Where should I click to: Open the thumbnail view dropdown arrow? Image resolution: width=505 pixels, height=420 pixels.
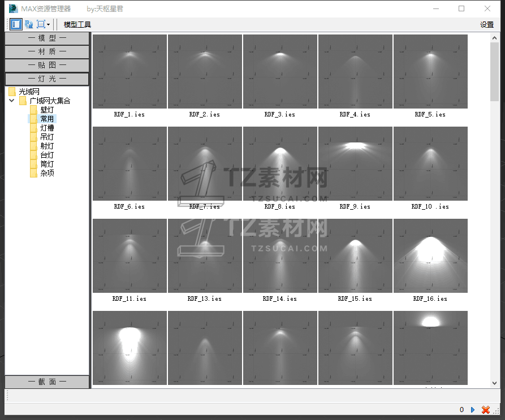tap(48, 24)
